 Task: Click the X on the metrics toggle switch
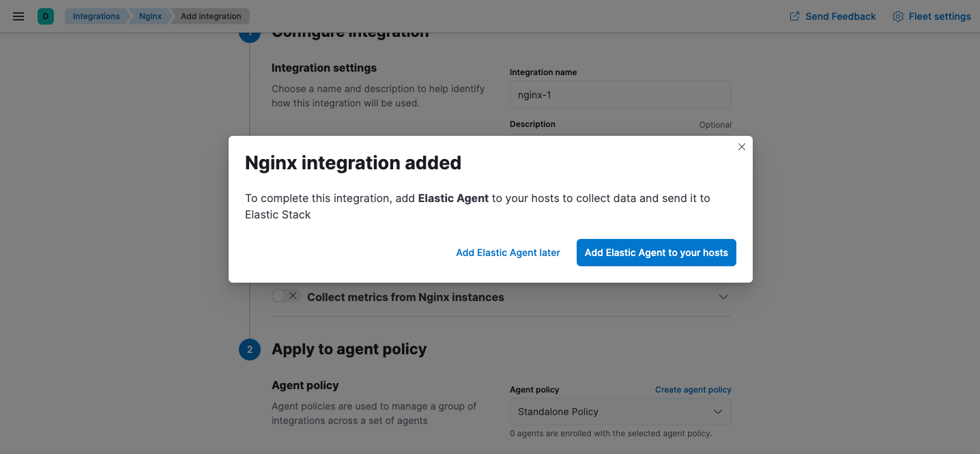click(x=293, y=295)
